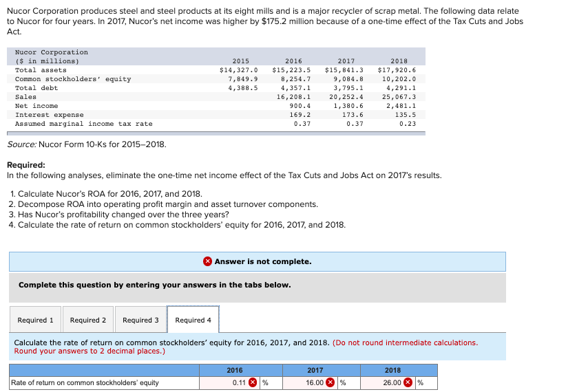This screenshot has width=577, height=392.
Task: Click the 2015 total debt value 4,388.5
Action: 243,88
